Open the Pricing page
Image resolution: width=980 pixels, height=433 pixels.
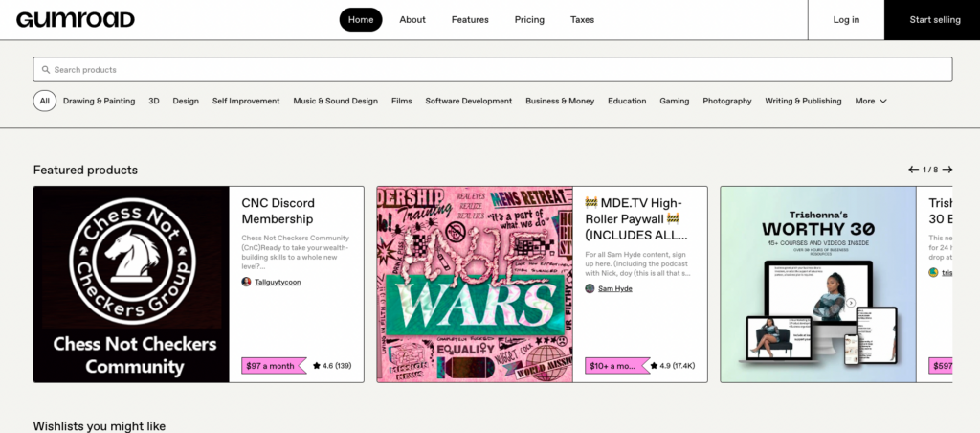coord(529,19)
